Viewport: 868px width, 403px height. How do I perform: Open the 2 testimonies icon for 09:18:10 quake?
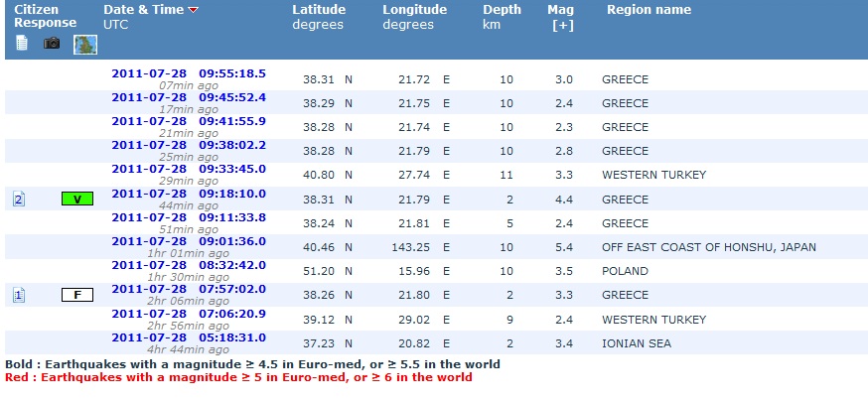(18, 200)
